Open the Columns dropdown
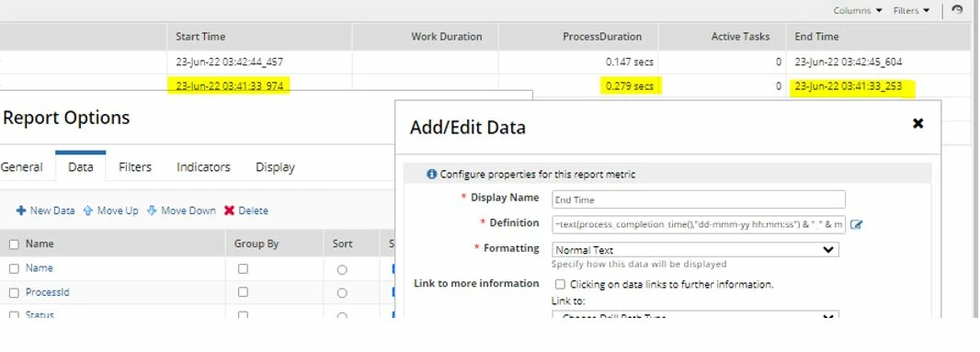This screenshot has width=980, height=352. click(x=858, y=11)
